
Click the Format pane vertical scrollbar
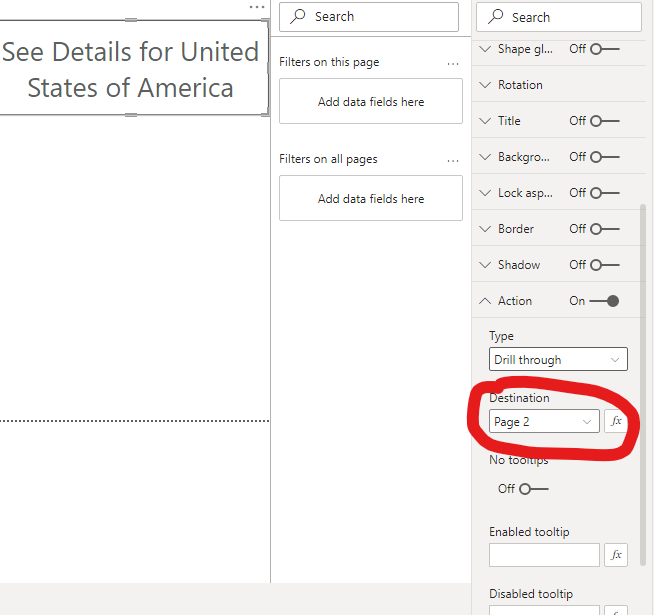643,385
